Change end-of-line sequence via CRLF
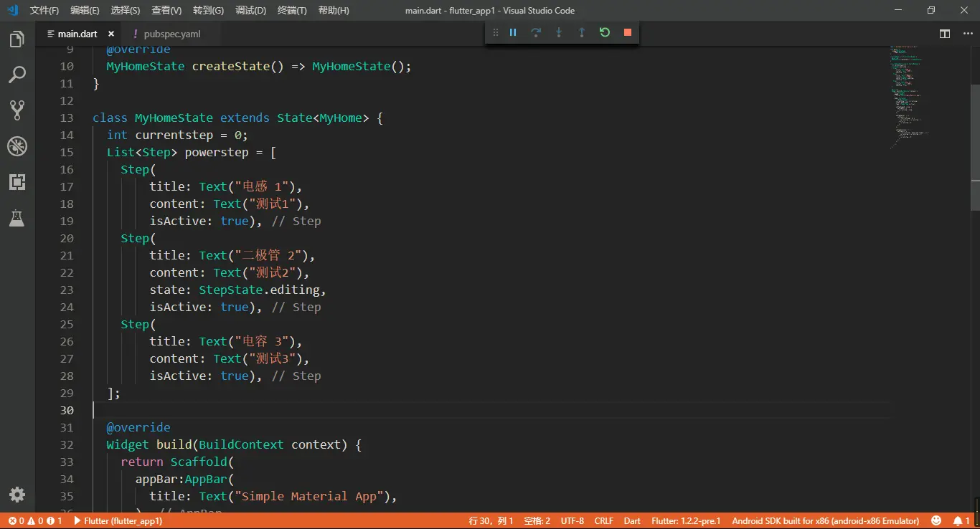Screen dimensions: 980x529 604,521
